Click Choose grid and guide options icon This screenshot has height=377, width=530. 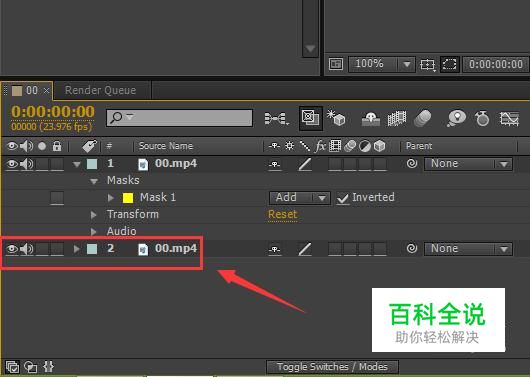pos(428,64)
